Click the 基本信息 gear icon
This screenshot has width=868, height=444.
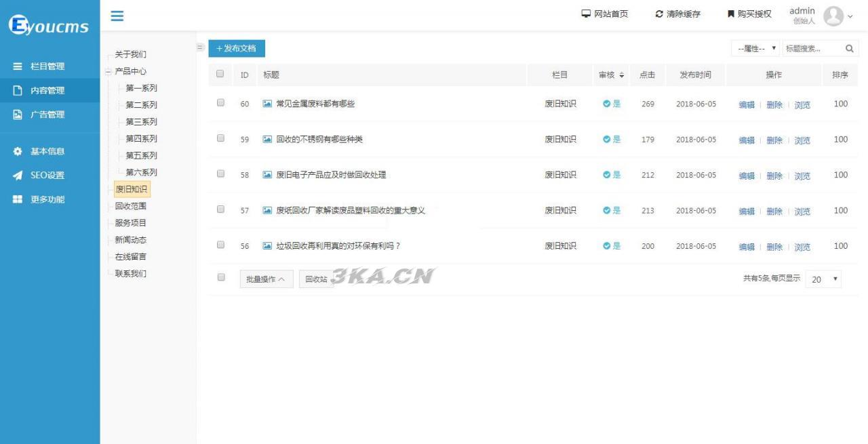(x=18, y=151)
